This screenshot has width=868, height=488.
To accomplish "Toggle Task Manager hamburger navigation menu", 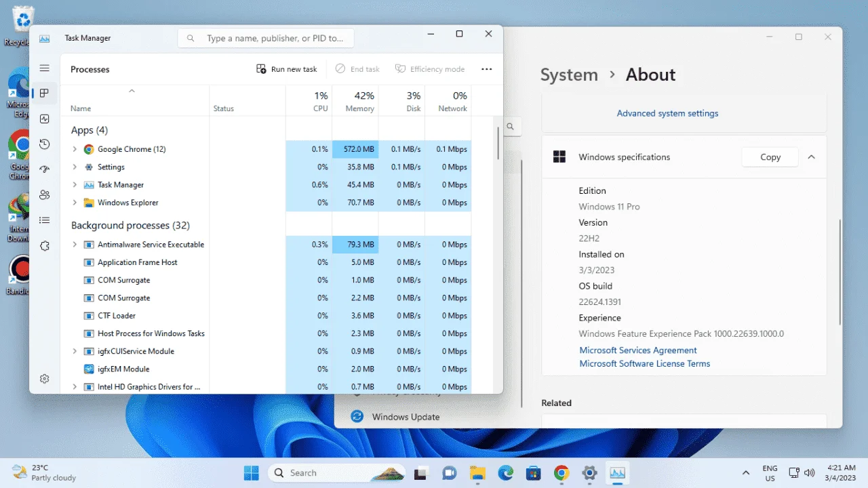I will pos(45,68).
